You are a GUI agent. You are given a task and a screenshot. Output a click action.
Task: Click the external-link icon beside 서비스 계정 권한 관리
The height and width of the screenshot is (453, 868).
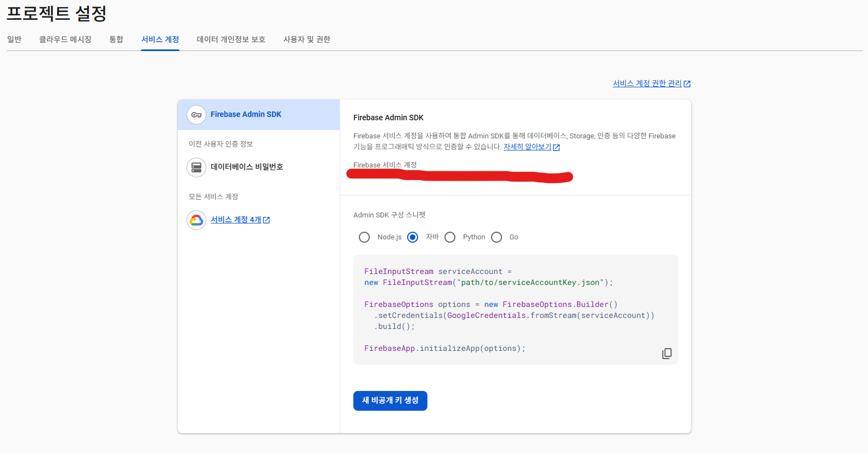click(x=687, y=84)
